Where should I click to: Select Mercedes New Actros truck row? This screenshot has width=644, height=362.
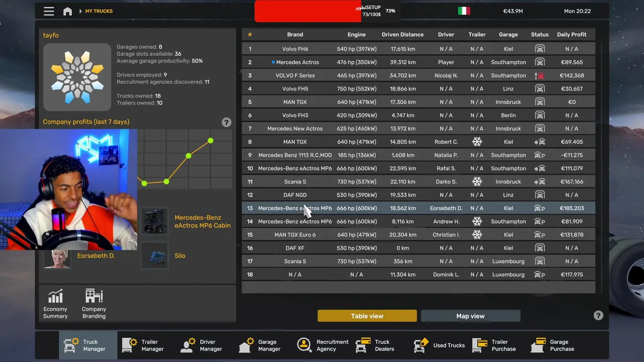[x=418, y=129]
